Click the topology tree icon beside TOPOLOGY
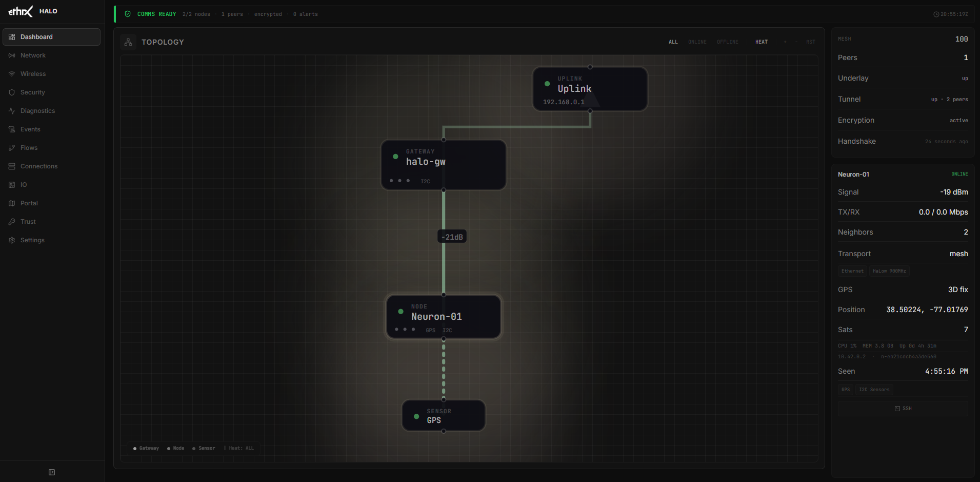Image resolution: width=980 pixels, height=482 pixels. [x=128, y=42]
